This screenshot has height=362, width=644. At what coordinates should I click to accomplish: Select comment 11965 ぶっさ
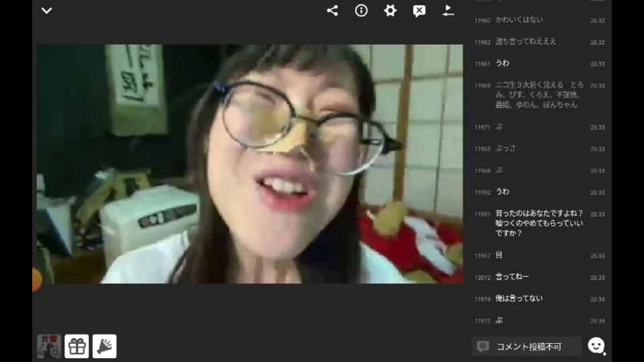tap(539, 149)
